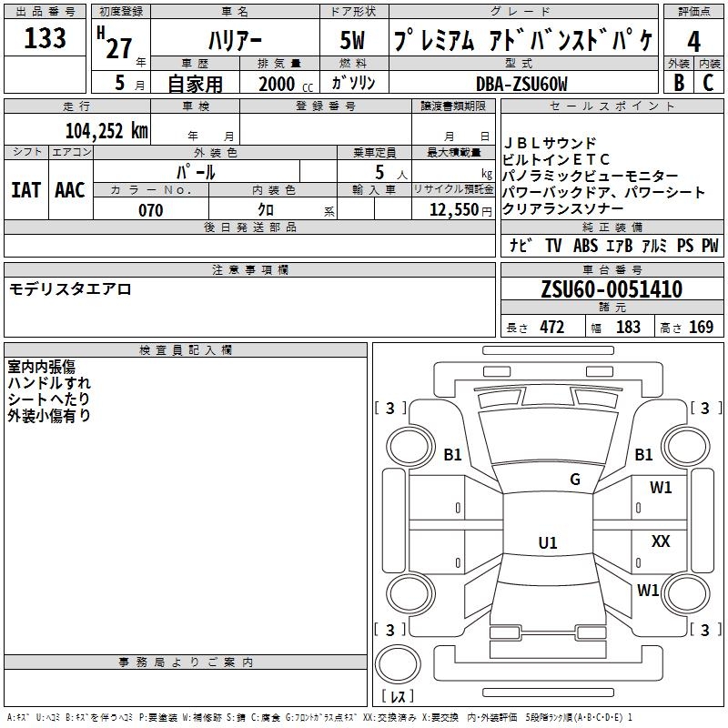Image resolution: width=728 pixels, height=728 pixels.
Task: Click the car name ハリアー
Action: click(235, 40)
